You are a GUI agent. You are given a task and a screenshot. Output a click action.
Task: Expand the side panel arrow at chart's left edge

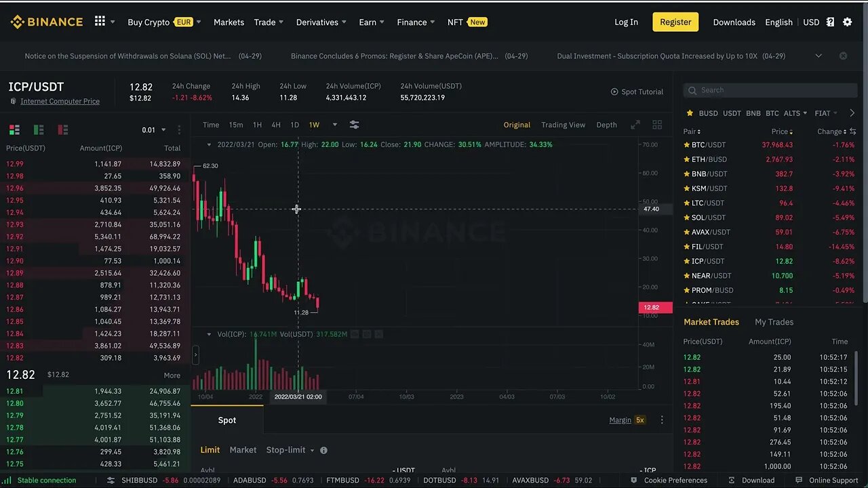pos(195,354)
